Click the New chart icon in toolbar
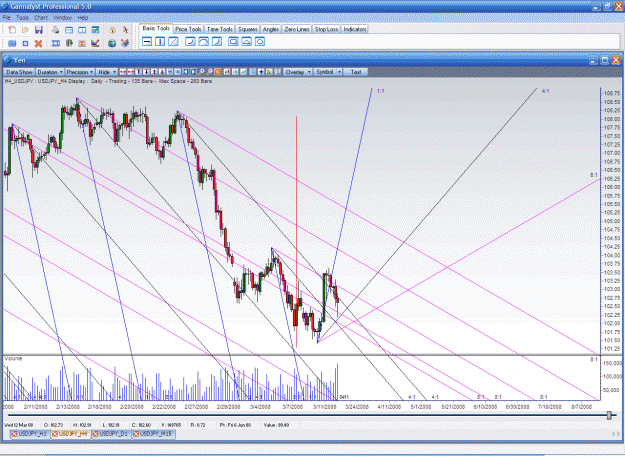This screenshot has height=456, width=625. [12, 30]
